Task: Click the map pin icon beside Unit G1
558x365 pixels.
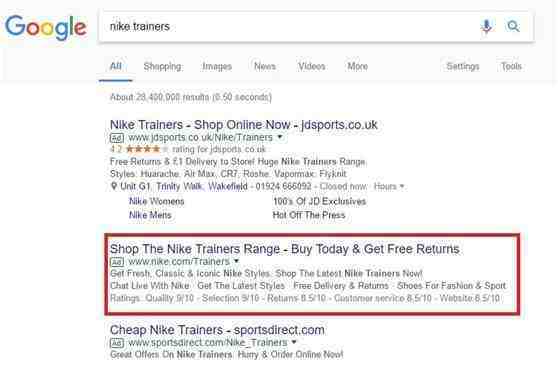Action: click(114, 186)
